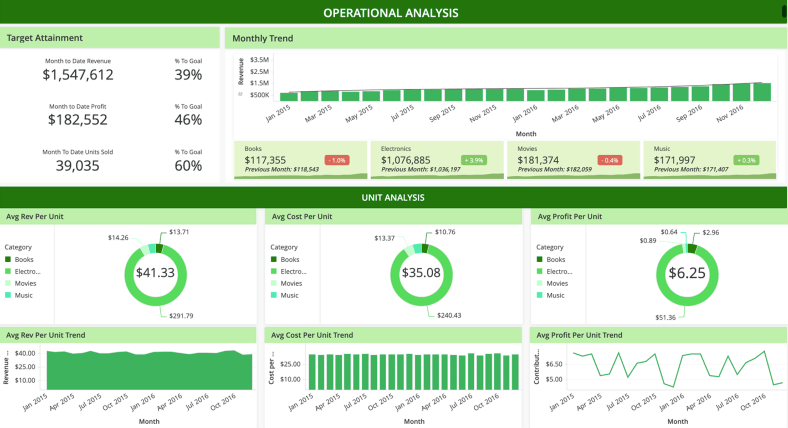Click the red -0.4% badge on Movies card
The height and width of the screenshot is (428, 788).
(x=609, y=160)
